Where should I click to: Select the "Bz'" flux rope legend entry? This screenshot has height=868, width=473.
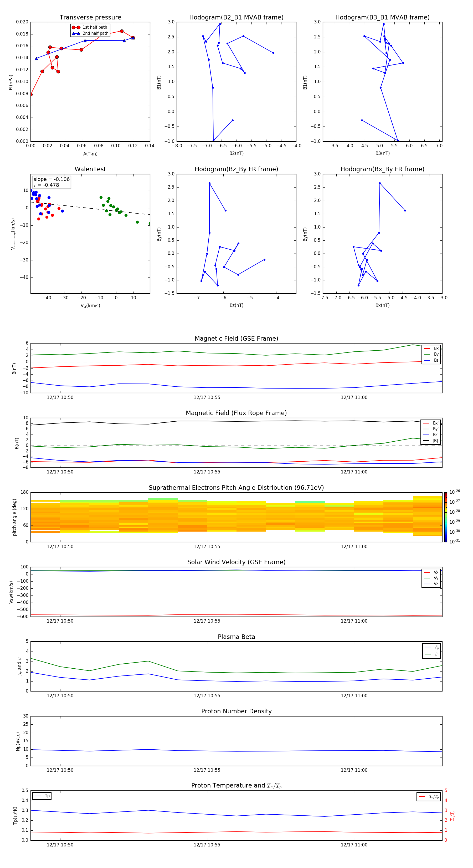[431, 435]
